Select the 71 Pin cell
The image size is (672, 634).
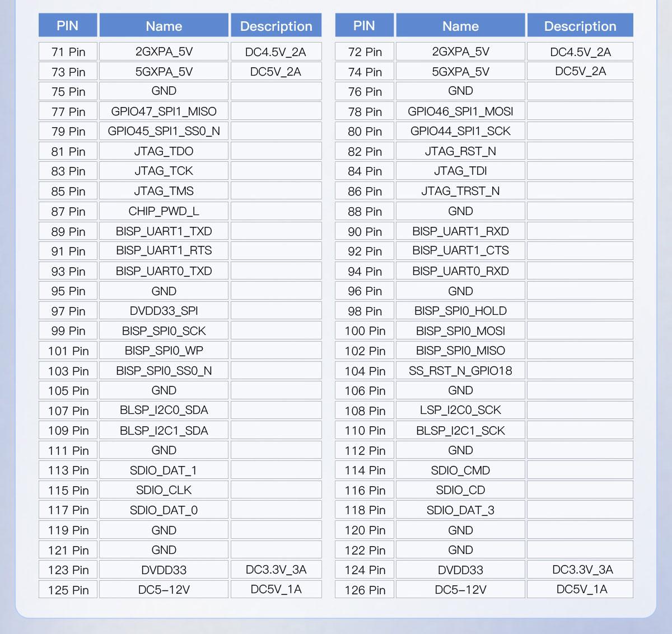point(68,52)
